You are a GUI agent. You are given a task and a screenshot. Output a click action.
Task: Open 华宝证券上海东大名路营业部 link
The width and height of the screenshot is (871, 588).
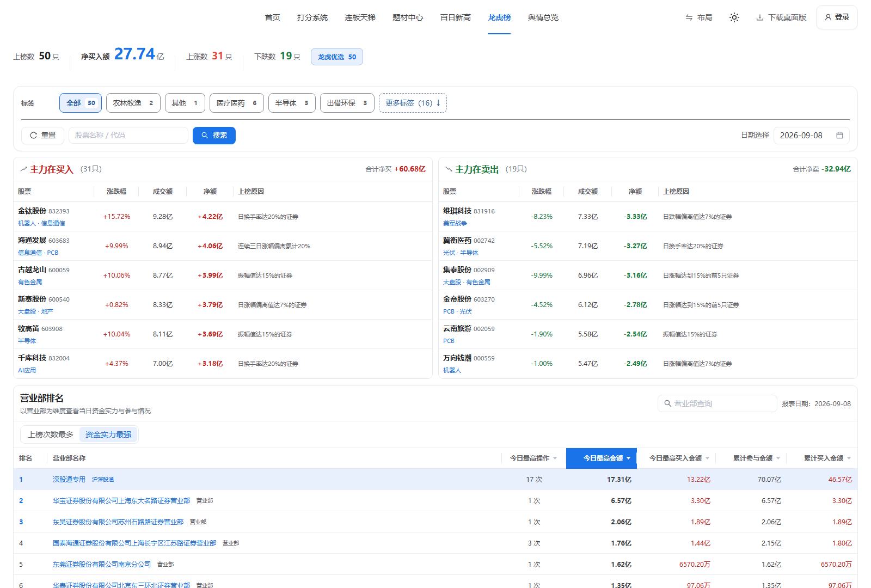point(121,501)
